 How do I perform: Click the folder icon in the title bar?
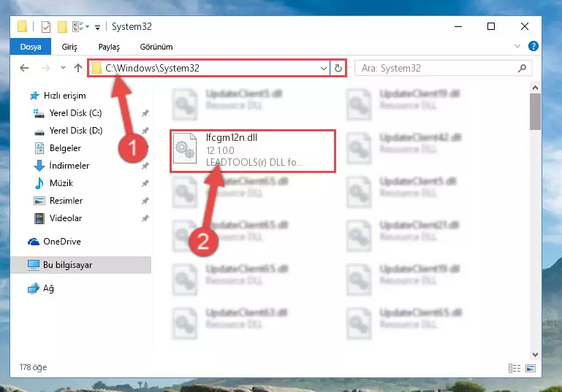coord(23,27)
